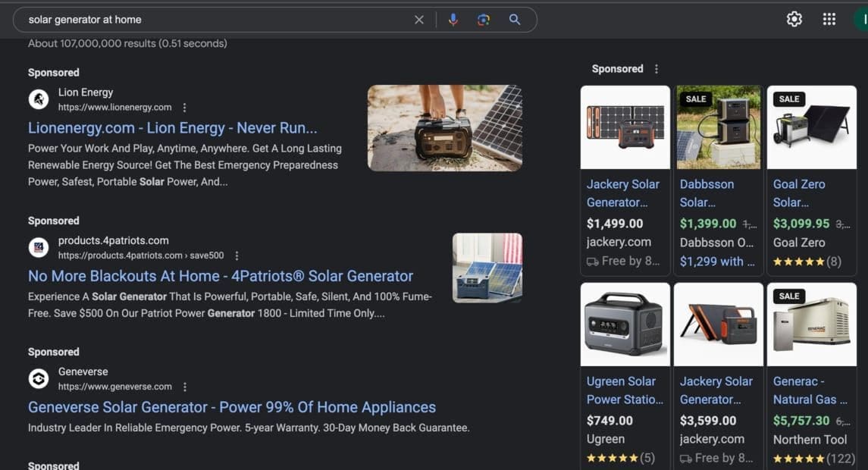
Task: Click inside the search query field
Action: (212, 20)
